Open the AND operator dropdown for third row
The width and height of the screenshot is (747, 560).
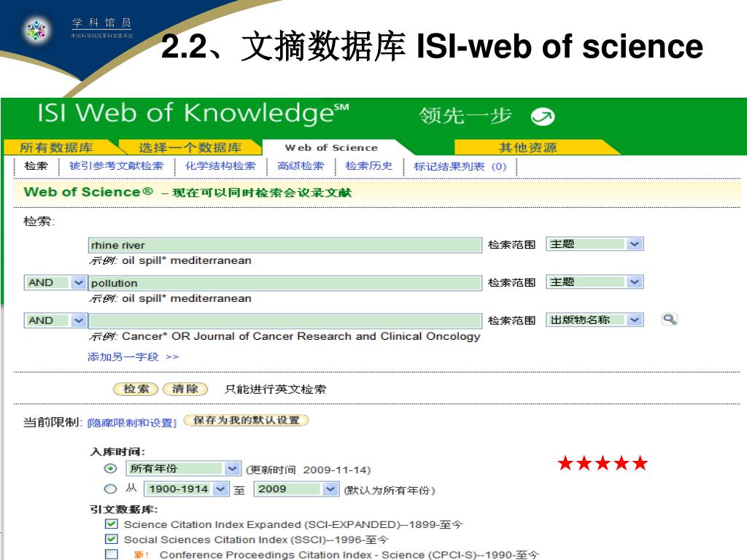pos(55,321)
